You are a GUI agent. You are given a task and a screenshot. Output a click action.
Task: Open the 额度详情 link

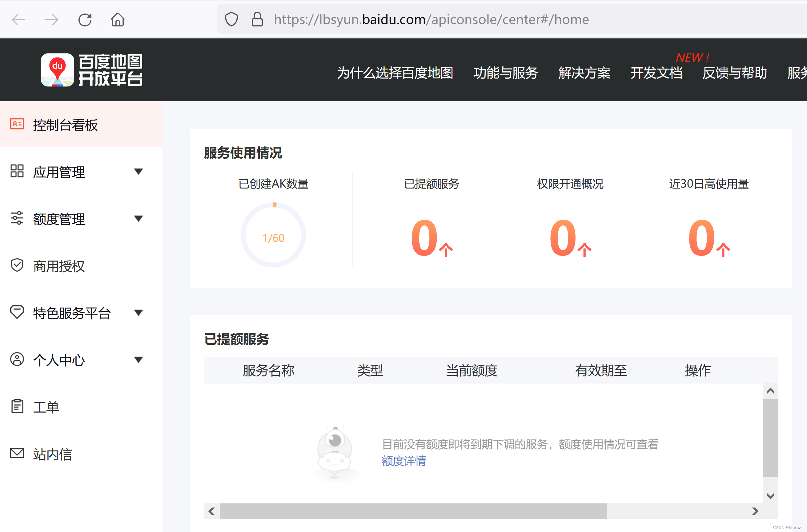tap(404, 462)
